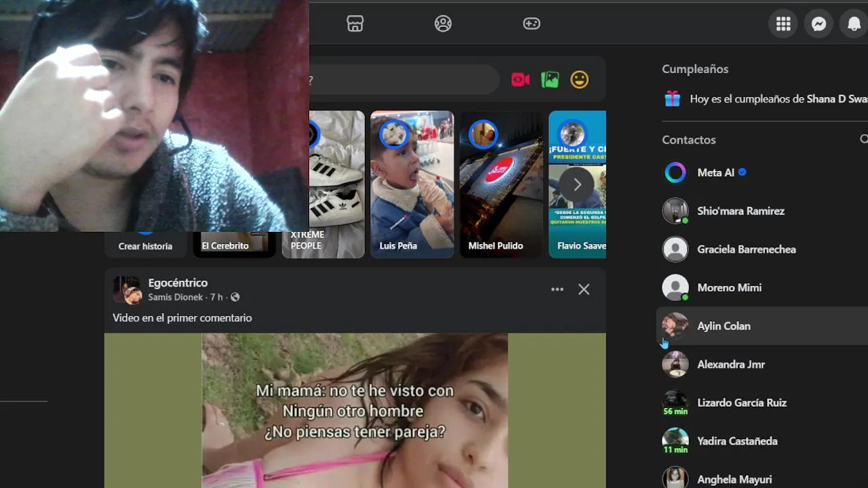Image resolution: width=868 pixels, height=488 pixels.
Task: Click Luis Peña story profile ring
Action: [x=393, y=134]
